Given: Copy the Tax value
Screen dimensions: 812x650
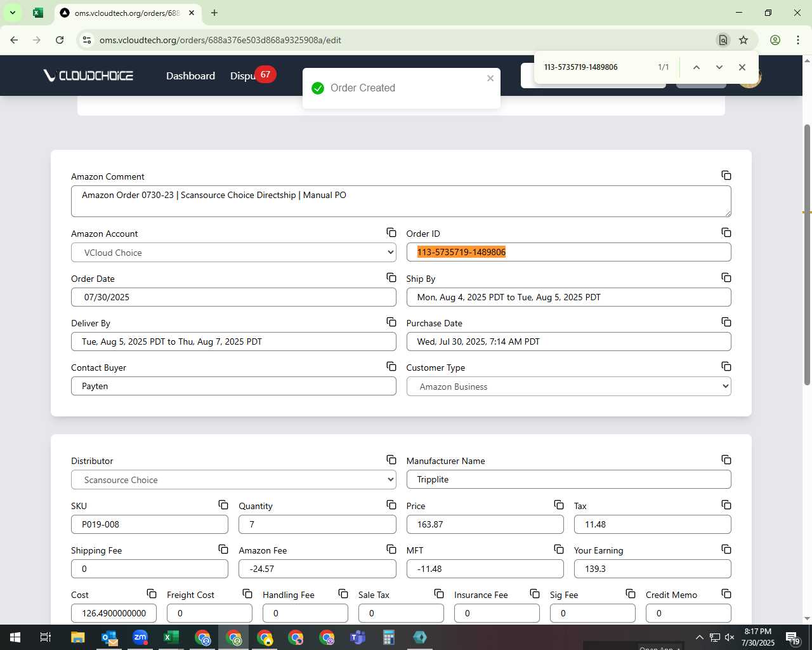Looking at the screenshot, I should tap(726, 505).
